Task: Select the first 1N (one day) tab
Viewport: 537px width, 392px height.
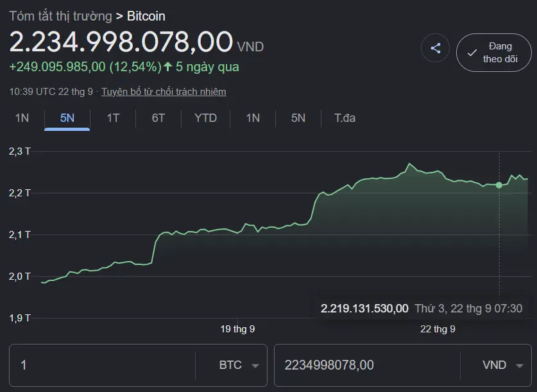Action: tap(22, 118)
